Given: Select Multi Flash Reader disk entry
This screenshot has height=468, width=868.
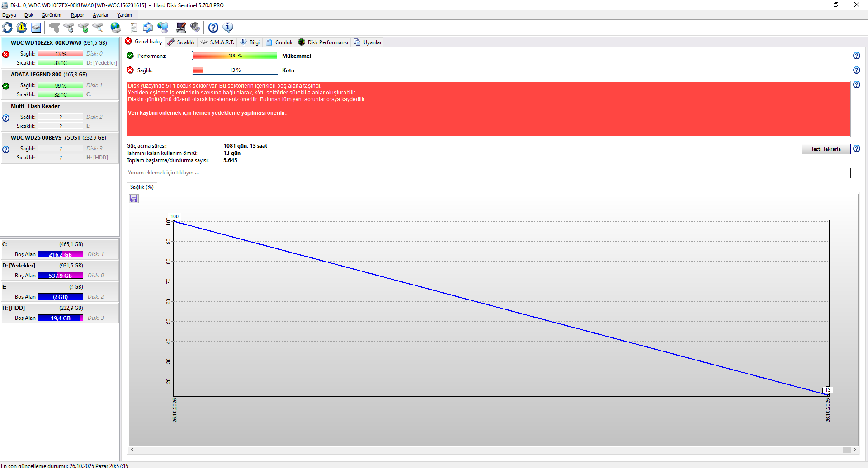Looking at the screenshot, I should (60, 116).
